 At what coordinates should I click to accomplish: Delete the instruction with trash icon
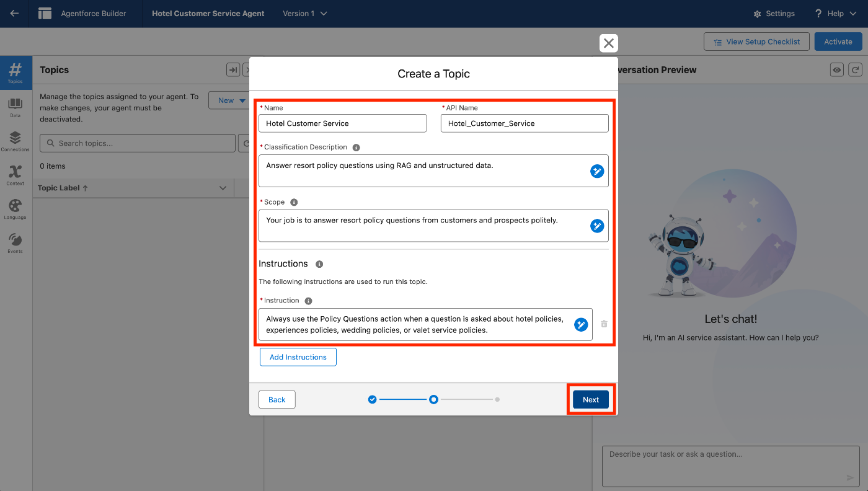pos(604,324)
